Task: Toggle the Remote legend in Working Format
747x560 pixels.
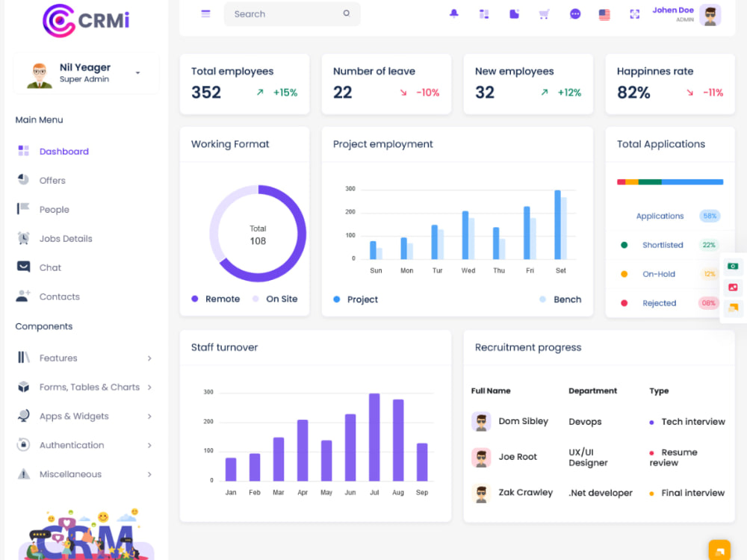Action: 215,299
